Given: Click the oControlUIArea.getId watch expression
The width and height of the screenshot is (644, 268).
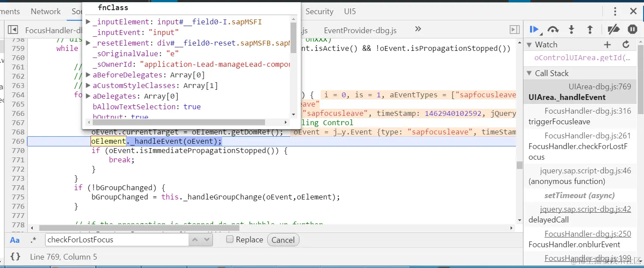Looking at the screenshot, I should (x=583, y=58).
